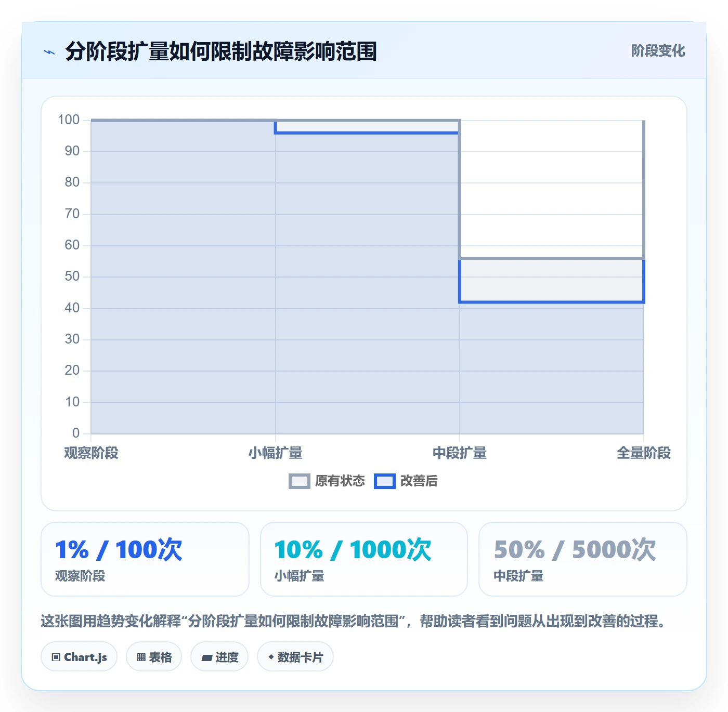This screenshot has height=712, width=728.
Task: Toggle the 改善后 legend swatch
Action: point(385,481)
